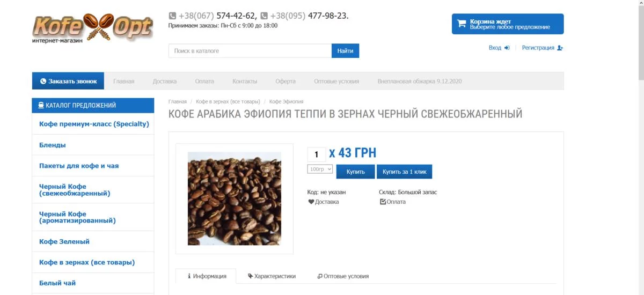
Task: Open Доставка in the top menu
Action: [165, 82]
